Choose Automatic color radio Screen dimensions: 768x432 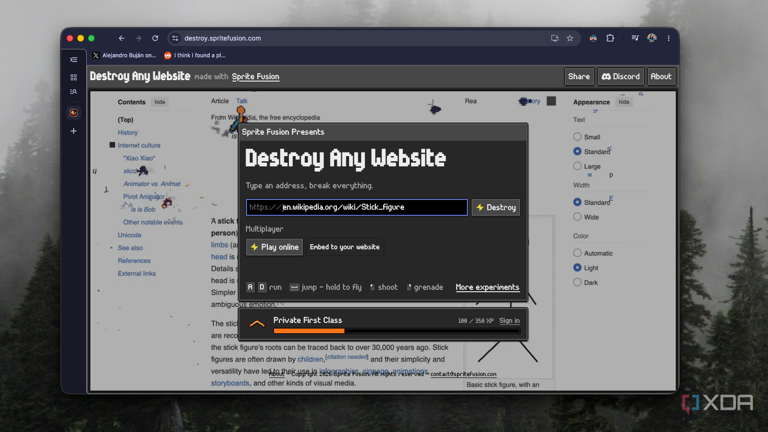[x=577, y=253]
